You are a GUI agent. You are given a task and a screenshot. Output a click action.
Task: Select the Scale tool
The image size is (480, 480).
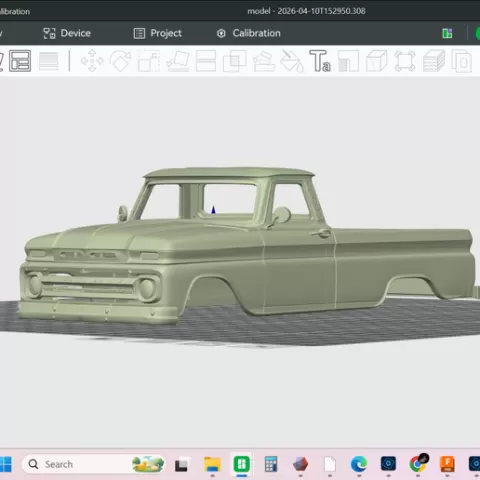[x=149, y=61]
